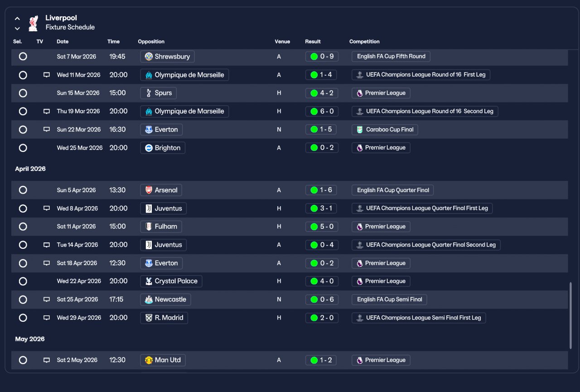Open Champions League Round of 16 Second Leg
Image resolution: width=580 pixels, height=392 pixels.
425,111
